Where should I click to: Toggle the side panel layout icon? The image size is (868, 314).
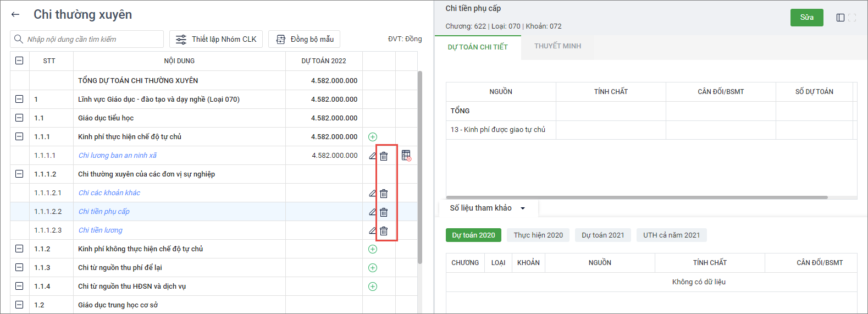click(840, 18)
